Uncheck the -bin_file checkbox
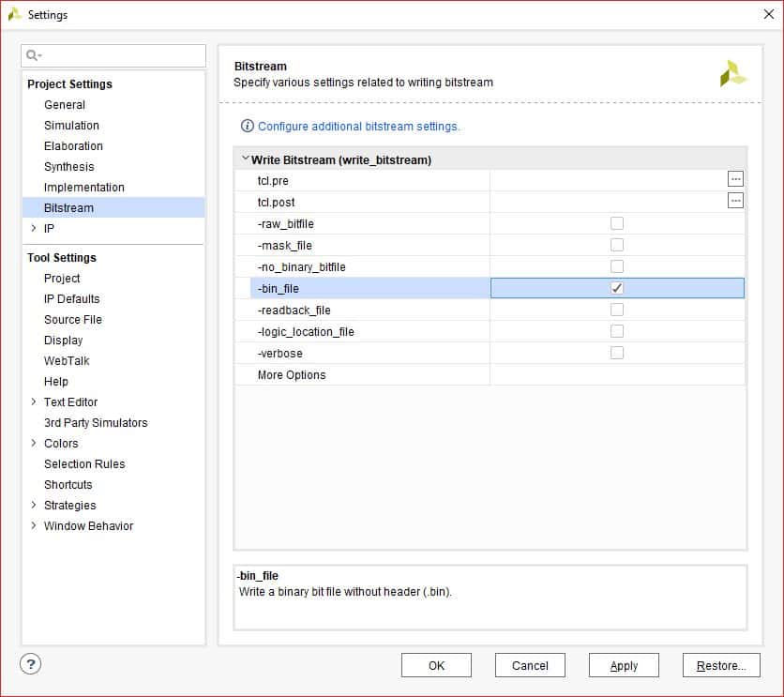This screenshot has height=697, width=784. point(617,288)
